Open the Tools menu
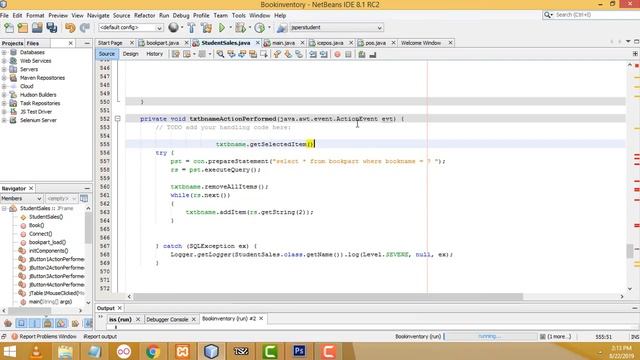640x360 pixels. pos(238,16)
